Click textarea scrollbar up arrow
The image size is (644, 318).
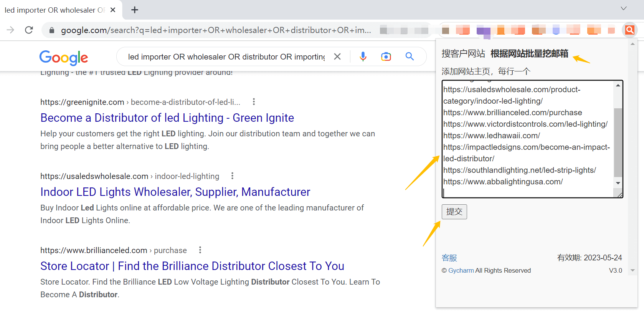[618, 85]
